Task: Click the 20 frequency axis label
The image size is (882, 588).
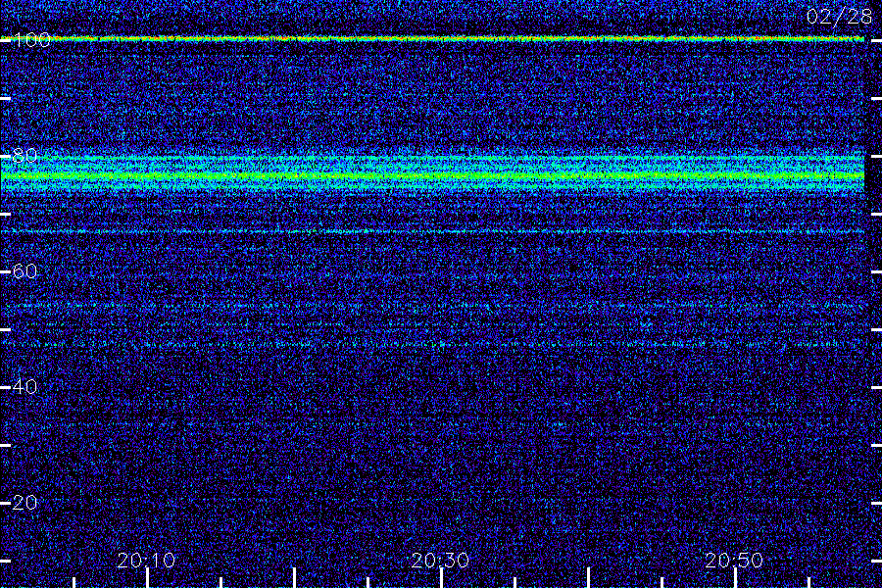Action: coord(24,503)
